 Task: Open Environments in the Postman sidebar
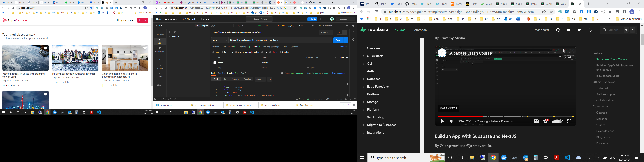[160, 50]
